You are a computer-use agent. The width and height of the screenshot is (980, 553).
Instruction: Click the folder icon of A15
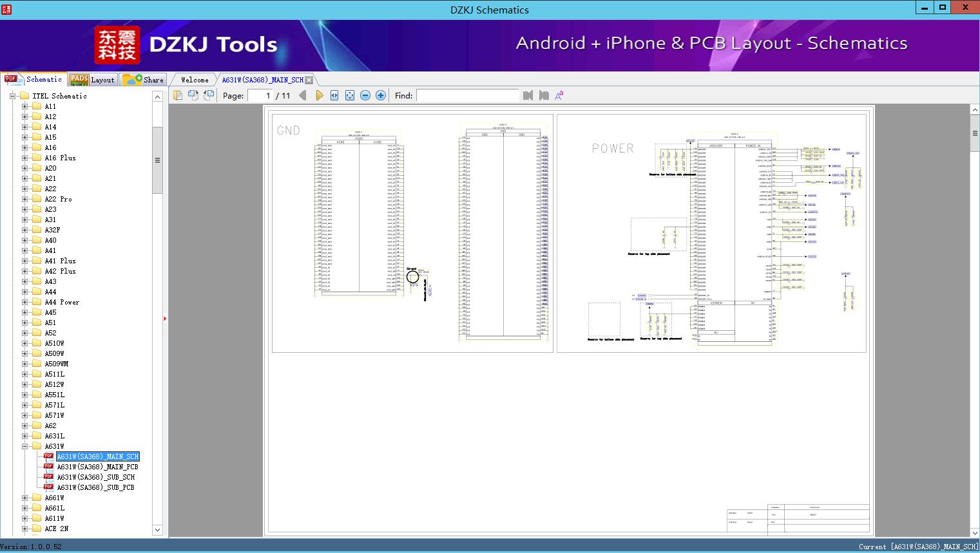coord(37,137)
